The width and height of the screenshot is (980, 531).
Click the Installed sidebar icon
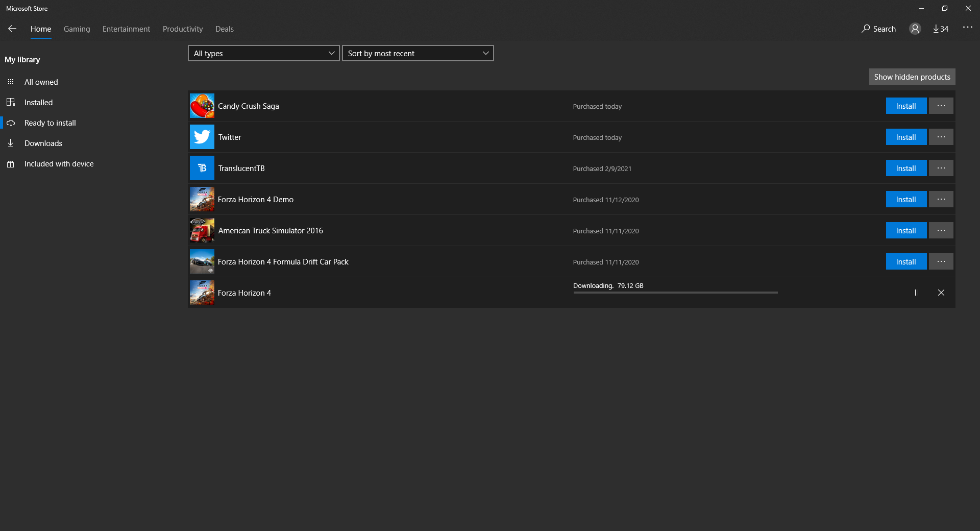point(11,102)
